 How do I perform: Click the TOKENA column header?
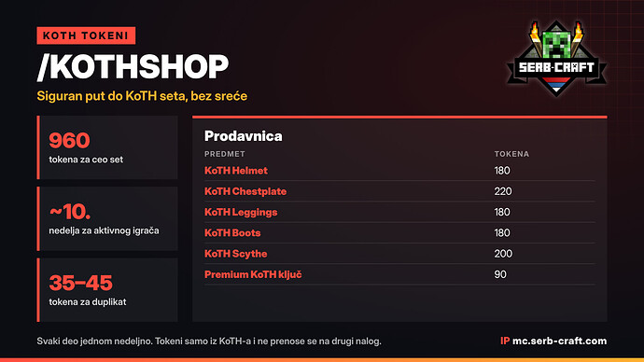pyautogui.click(x=511, y=154)
